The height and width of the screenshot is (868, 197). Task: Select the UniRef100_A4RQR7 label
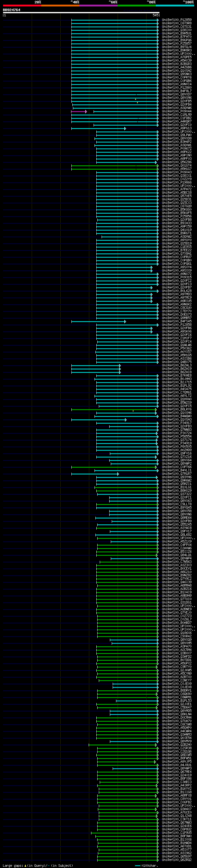click(177, 121)
